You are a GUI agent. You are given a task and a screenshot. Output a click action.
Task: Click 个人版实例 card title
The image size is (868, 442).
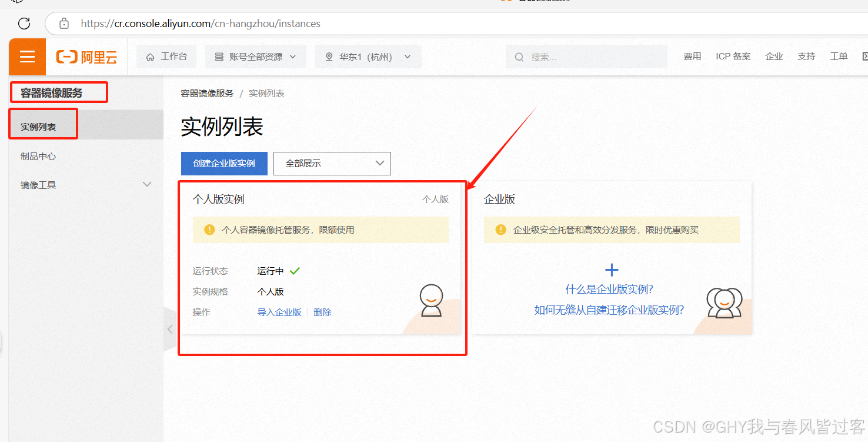(218, 200)
